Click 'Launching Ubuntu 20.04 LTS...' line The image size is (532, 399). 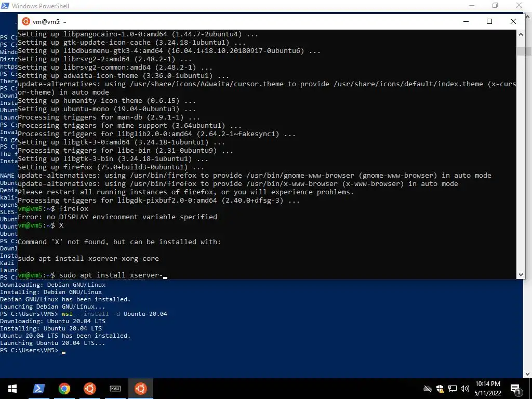coord(52,343)
